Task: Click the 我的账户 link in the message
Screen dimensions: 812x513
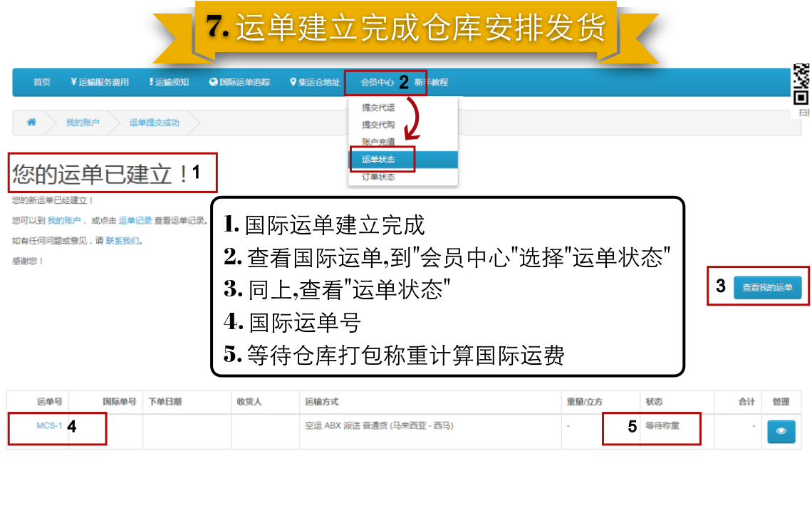Action: 64,221
